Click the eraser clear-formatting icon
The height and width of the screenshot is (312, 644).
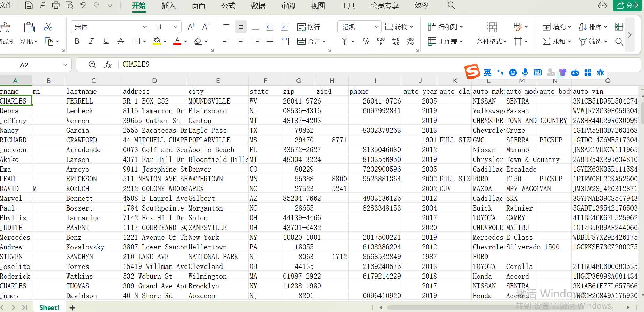click(198, 41)
